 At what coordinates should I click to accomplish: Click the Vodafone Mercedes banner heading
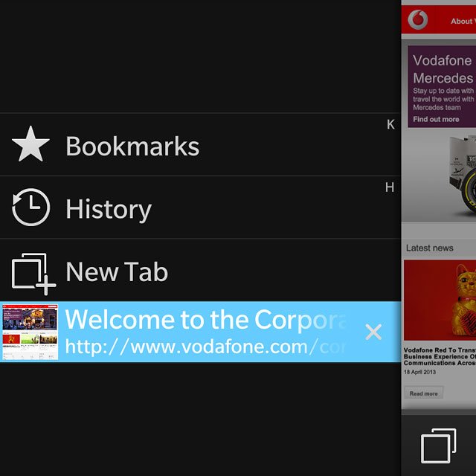[443, 69]
